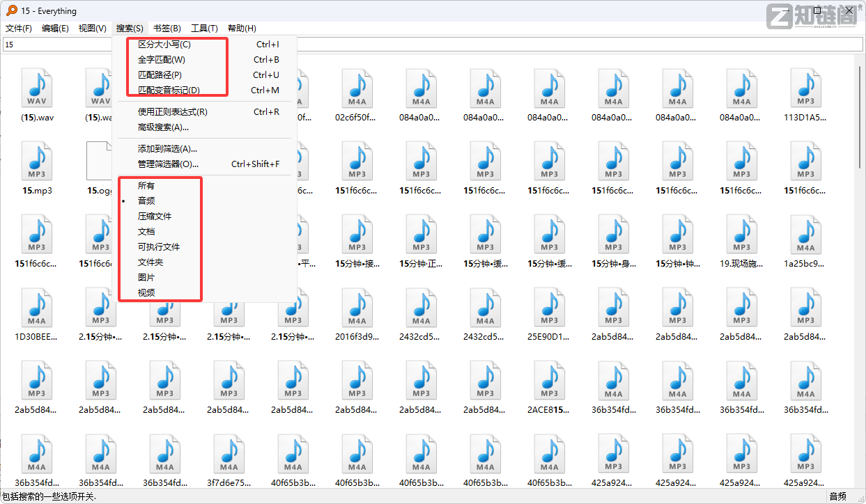Click the 19.现场施 MP3 file icon

(x=742, y=234)
